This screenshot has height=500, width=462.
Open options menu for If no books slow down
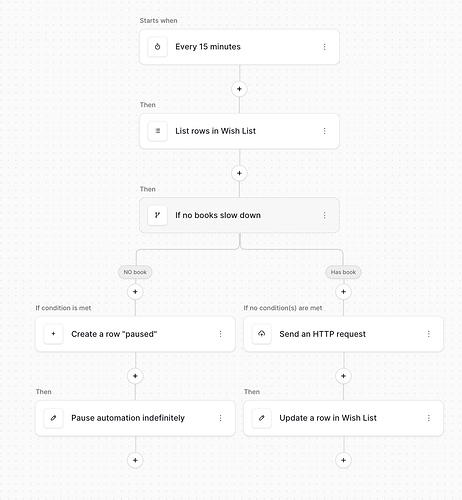click(325, 215)
